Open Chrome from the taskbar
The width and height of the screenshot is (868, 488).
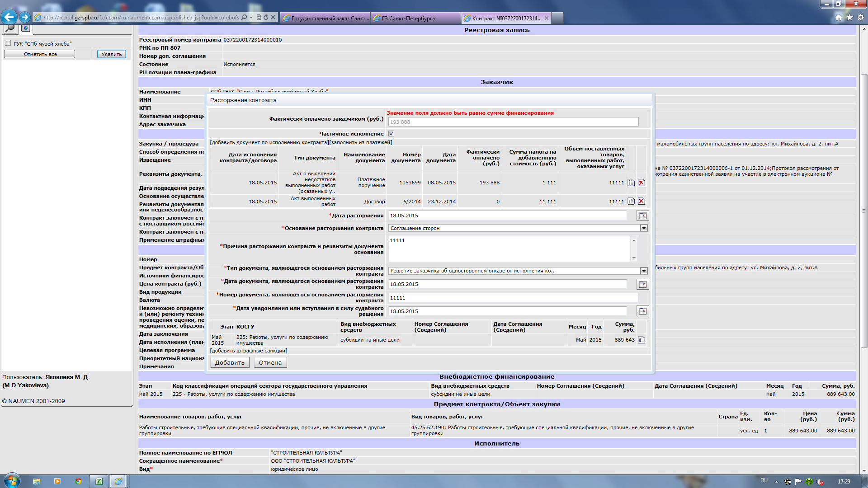[x=78, y=481]
